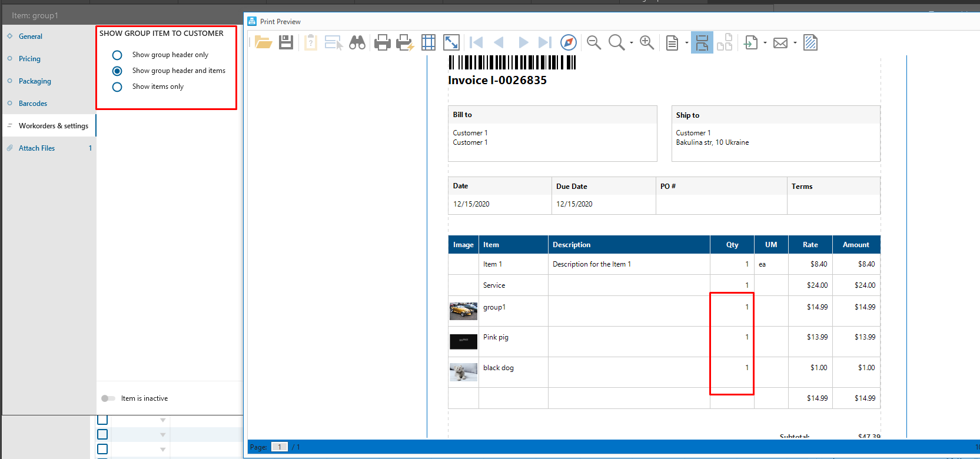Click the 'Rate' column header
The width and height of the screenshot is (980, 459).
click(810, 245)
